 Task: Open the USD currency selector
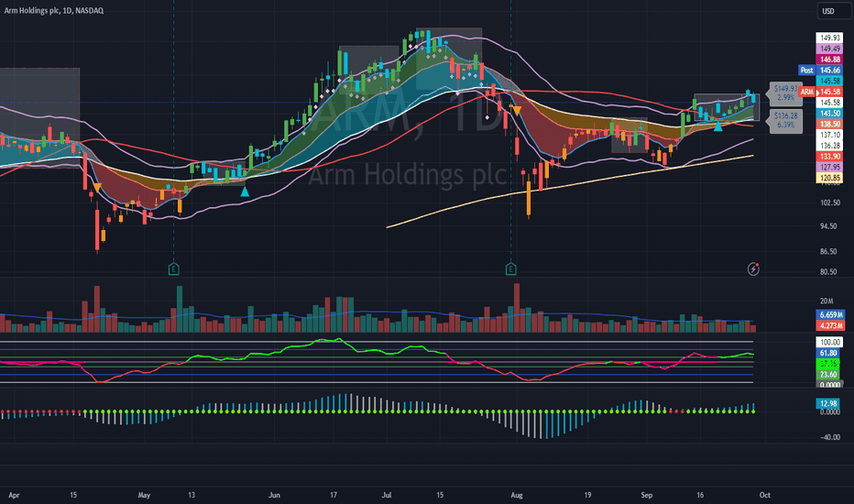834,11
